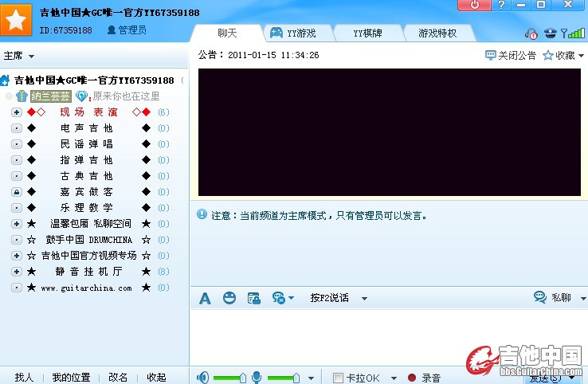Select the 嘉宾做客 channel
The width and height of the screenshot is (588, 384).
pyautogui.click(x=86, y=192)
